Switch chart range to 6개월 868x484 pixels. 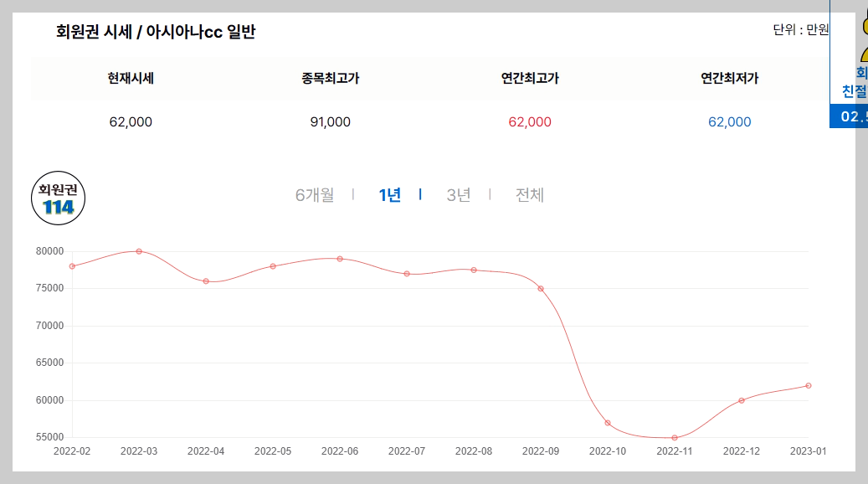tap(315, 195)
